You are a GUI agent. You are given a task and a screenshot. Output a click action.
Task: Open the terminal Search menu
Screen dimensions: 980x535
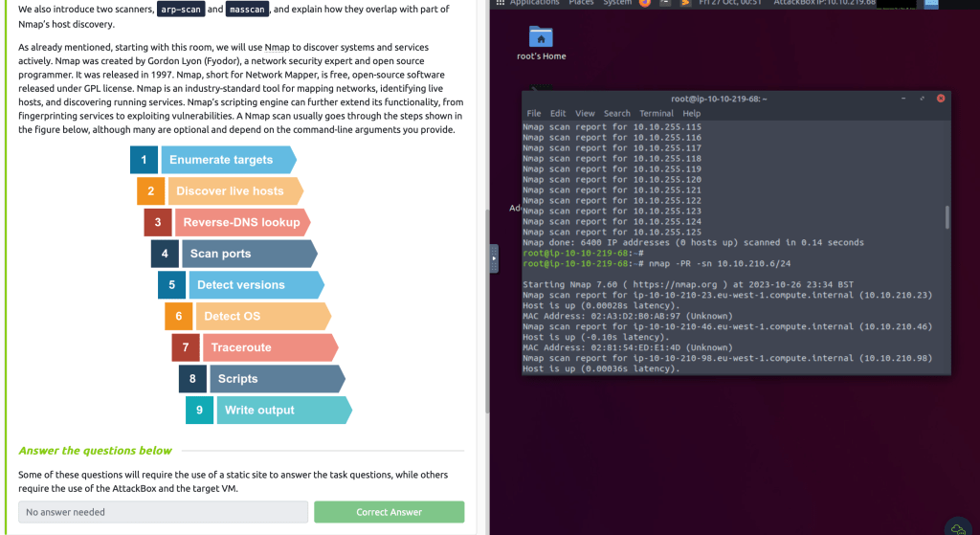pyautogui.click(x=616, y=113)
